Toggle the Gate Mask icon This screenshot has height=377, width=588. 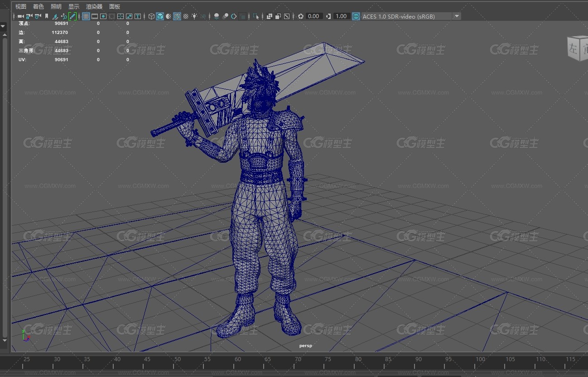click(x=111, y=16)
